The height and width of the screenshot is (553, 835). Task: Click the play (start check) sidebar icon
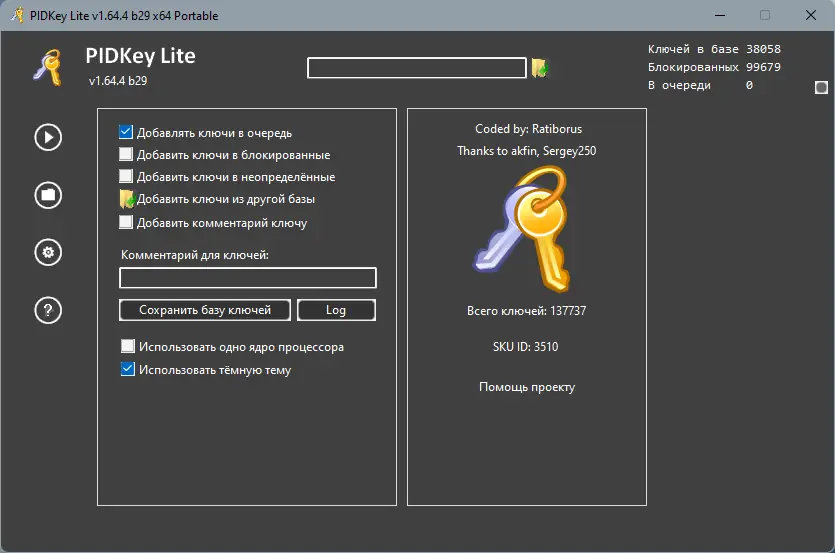click(x=48, y=137)
